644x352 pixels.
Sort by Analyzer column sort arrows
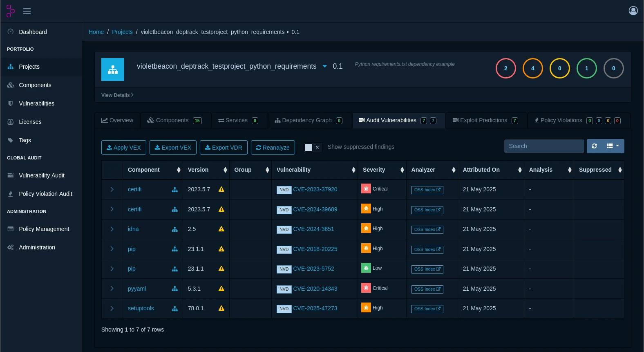[454, 170]
